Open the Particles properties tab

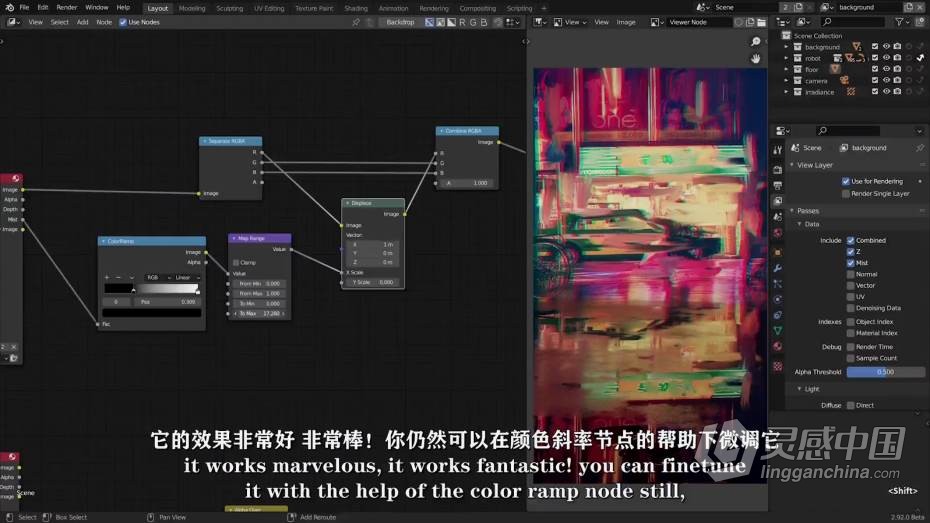tap(778, 284)
